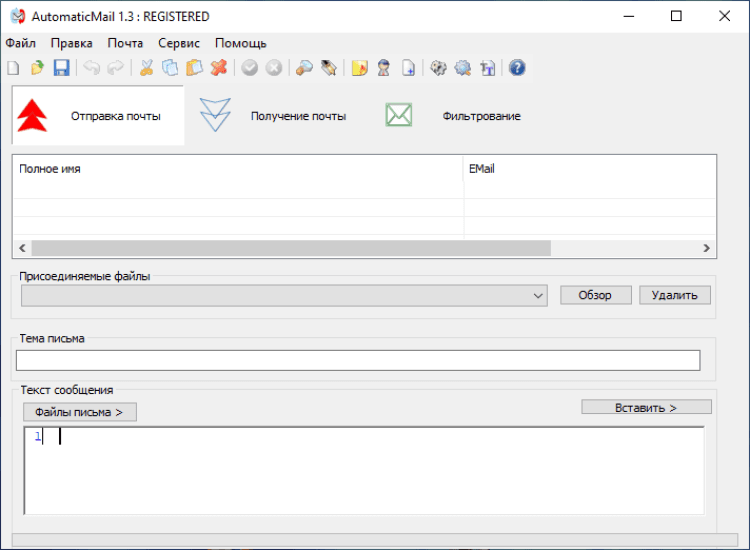Click the Undo arrow icon
Screen dimensions: 750x550
click(x=91, y=68)
